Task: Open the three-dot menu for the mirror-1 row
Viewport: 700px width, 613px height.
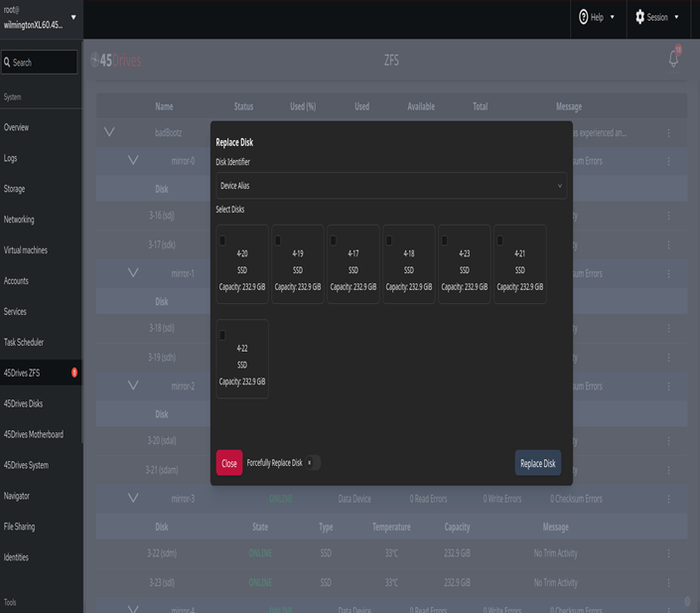Action: click(668, 273)
